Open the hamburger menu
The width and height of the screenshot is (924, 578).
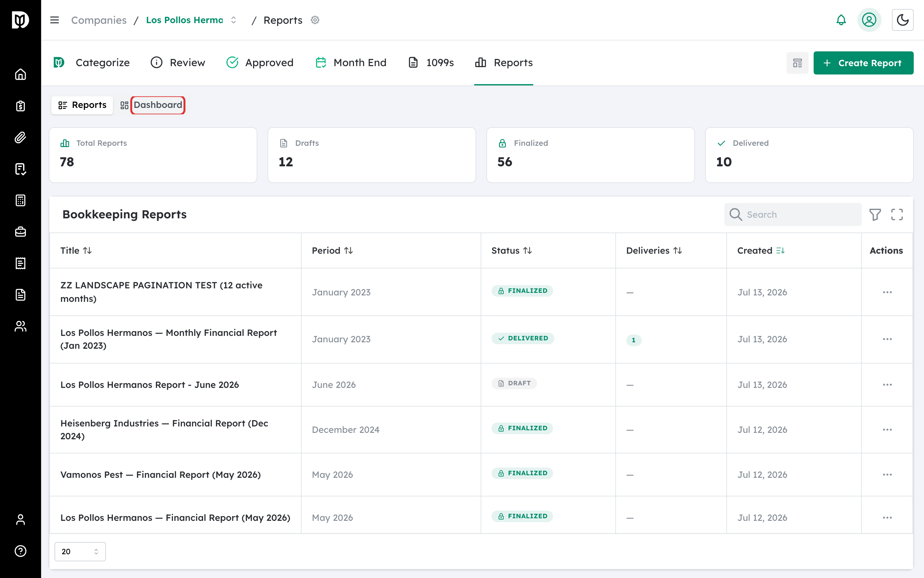coord(55,20)
